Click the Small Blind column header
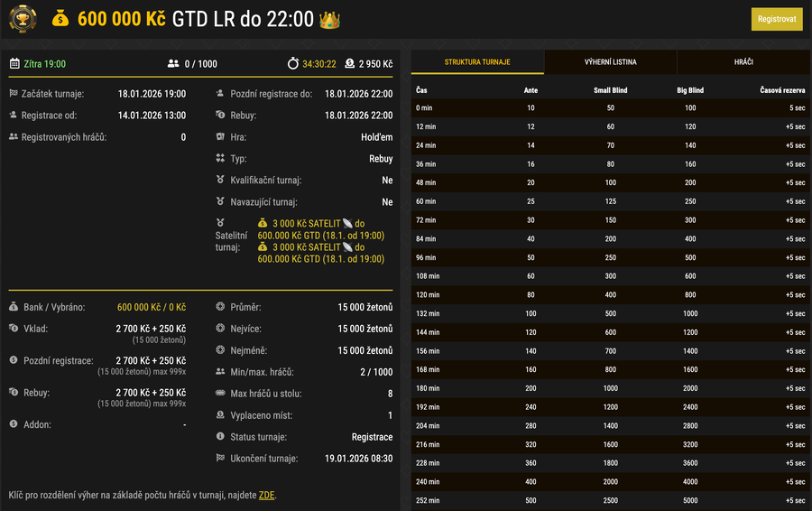This screenshot has width=812, height=511. (x=611, y=90)
